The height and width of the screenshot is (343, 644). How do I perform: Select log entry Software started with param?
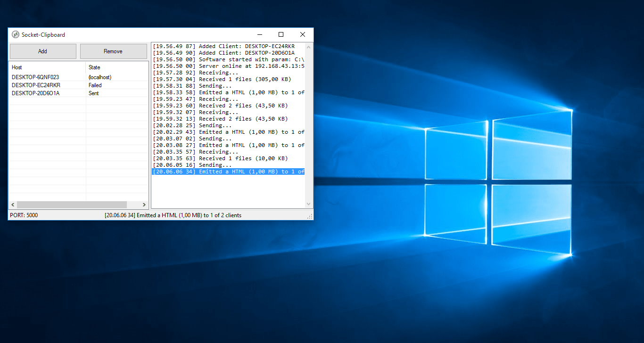click(x=228, y=59)
